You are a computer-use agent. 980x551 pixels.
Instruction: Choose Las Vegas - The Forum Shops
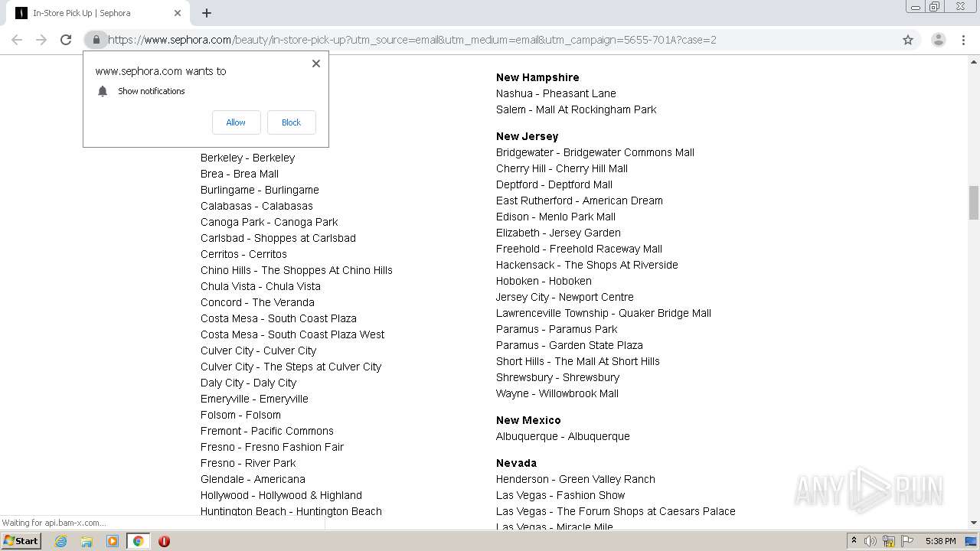click(x=616, y=511)
